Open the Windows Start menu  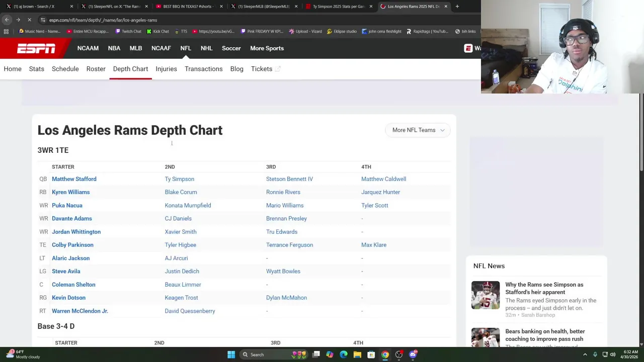point(231,354)
